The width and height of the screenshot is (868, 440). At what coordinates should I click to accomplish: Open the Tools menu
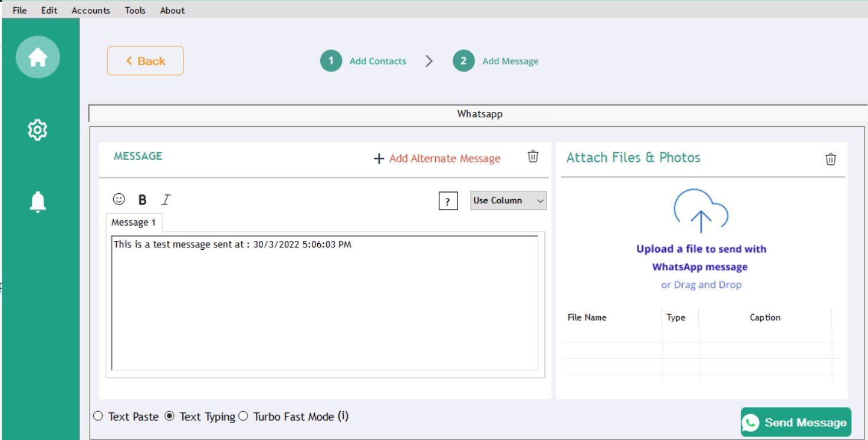[x=135, y=10]
